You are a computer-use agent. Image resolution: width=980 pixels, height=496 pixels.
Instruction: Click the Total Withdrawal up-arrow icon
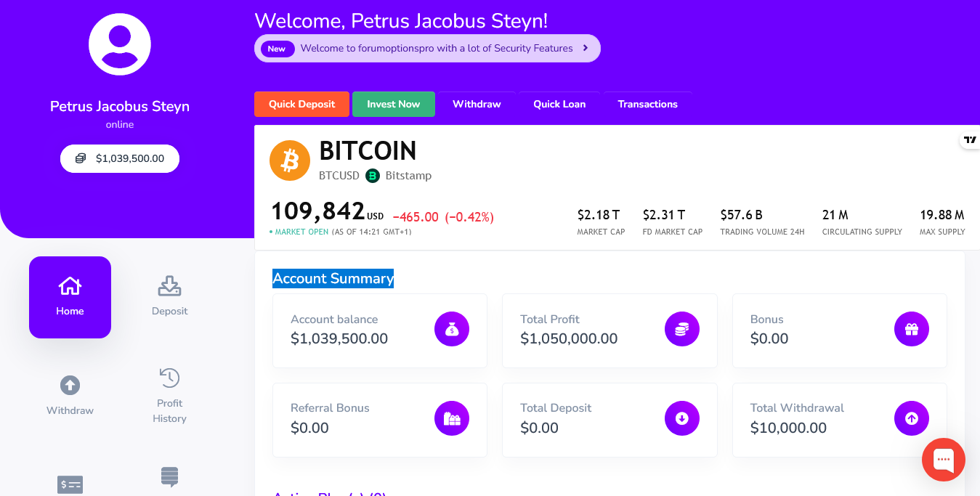pos(911,418)
